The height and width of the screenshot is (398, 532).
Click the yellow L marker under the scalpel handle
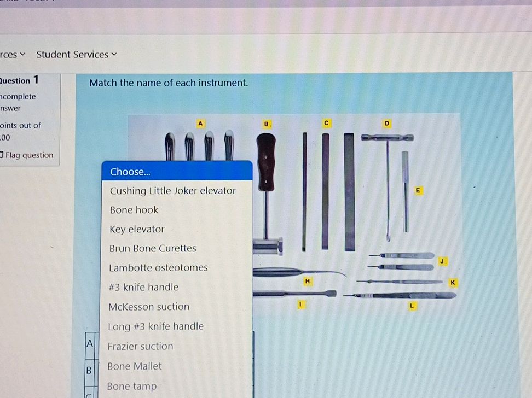[x=413, y=306]
